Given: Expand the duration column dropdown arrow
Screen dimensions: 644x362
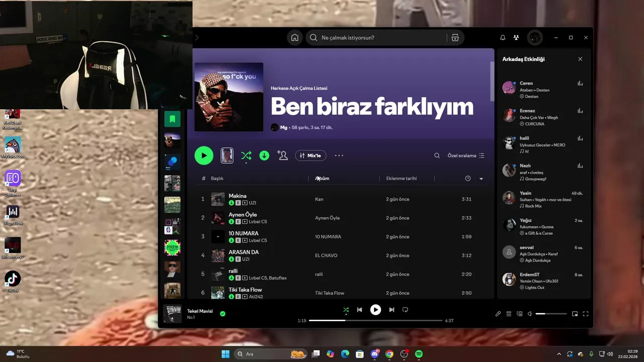Looking at the screenshot, I should click(x=481, y=178).
